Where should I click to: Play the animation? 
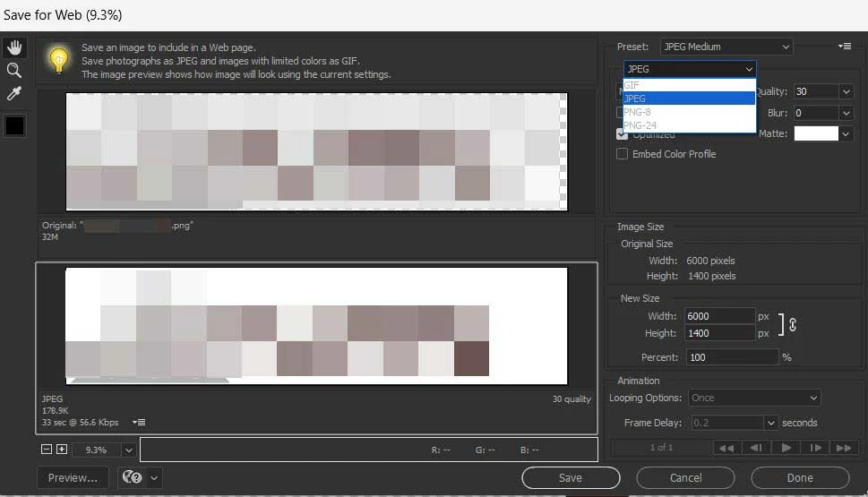click(x=786, y=448)
